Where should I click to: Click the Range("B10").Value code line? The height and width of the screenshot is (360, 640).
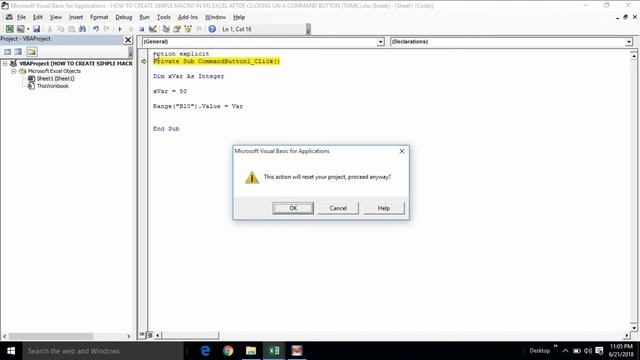(198, 106)
